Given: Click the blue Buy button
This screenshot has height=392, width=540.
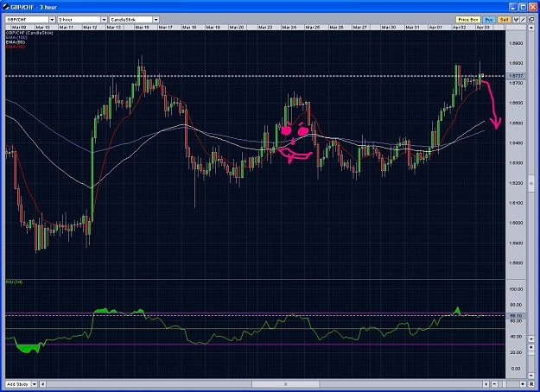Looking at the screenshot, I should [489, 20].
